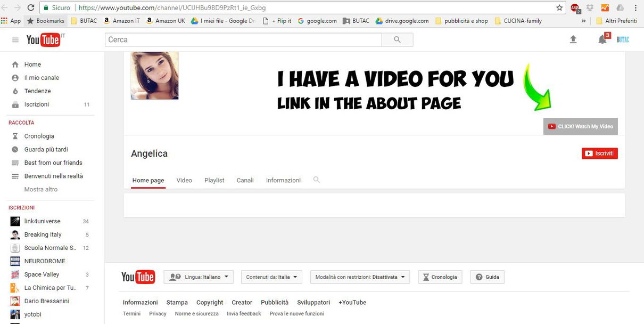Open CUCINA-family bookmark folder
This screenshot has height=324, width=644.
tap(518, 21)
